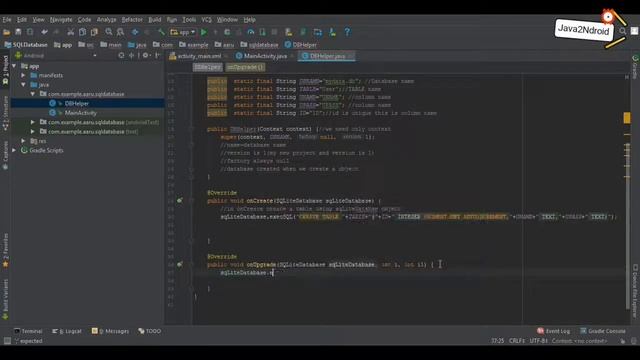The image size is (640, 360).
Task: Click the example folder breadcrumb
Action: click(x=194, y=45)
